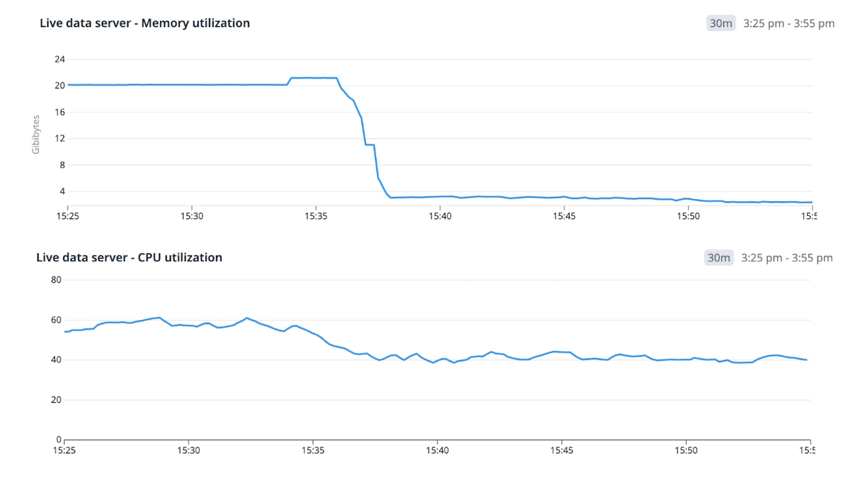
Task: Open the 30m selector on Memory chart
Action: point(720,23)
